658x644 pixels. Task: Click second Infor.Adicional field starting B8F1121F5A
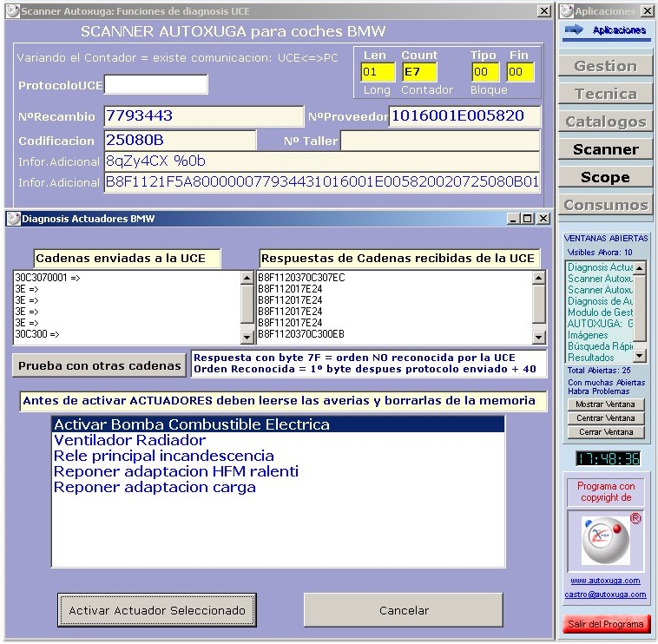pos(322,182)
